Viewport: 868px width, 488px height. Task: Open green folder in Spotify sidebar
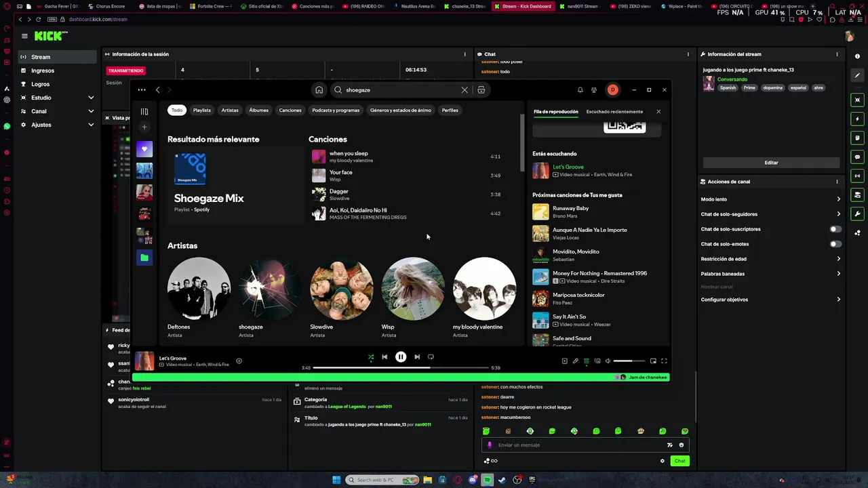point(144,258)
